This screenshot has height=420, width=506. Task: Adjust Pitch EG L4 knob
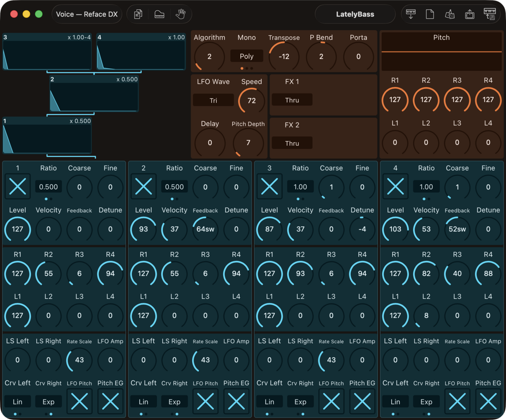pyautogui.click(x=488, y=143)
